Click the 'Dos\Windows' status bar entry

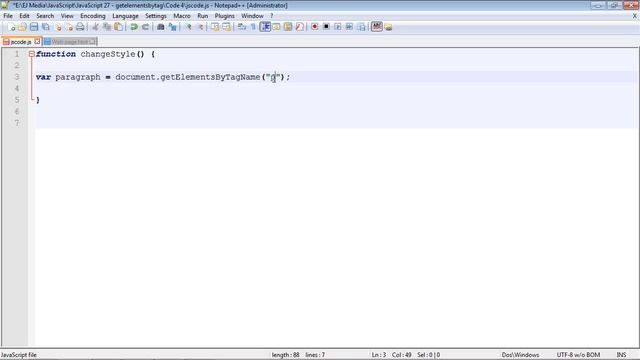click(x=520, y=355)
